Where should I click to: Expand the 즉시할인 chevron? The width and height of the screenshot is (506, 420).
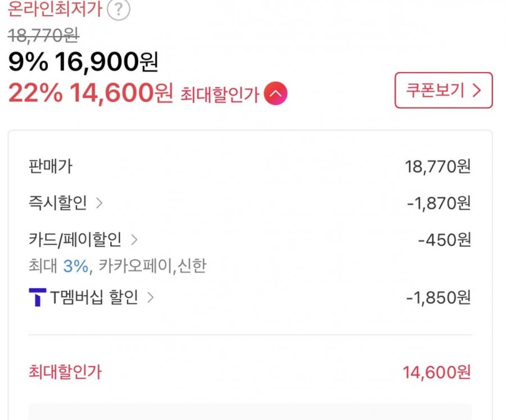[x=100, y=204]
